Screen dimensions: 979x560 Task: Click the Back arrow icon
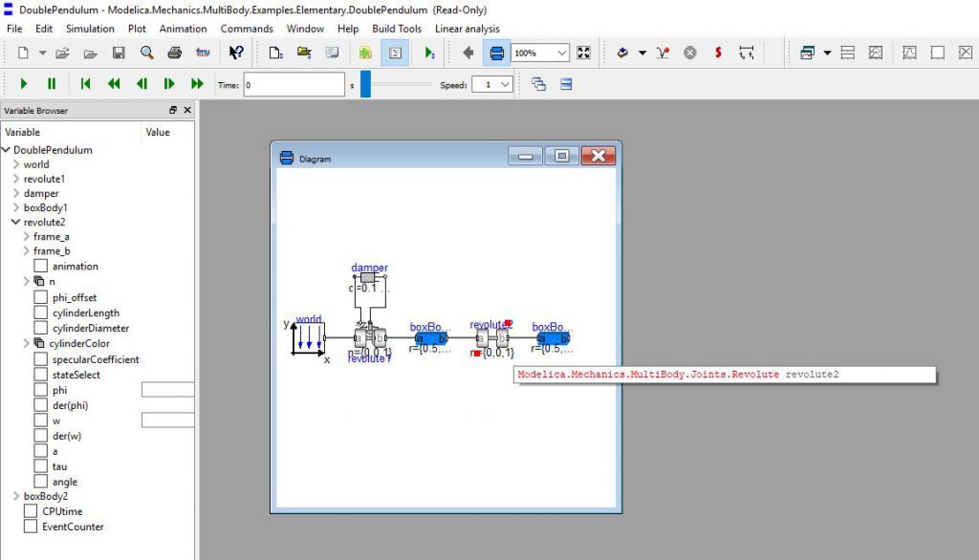click(468, 54)
